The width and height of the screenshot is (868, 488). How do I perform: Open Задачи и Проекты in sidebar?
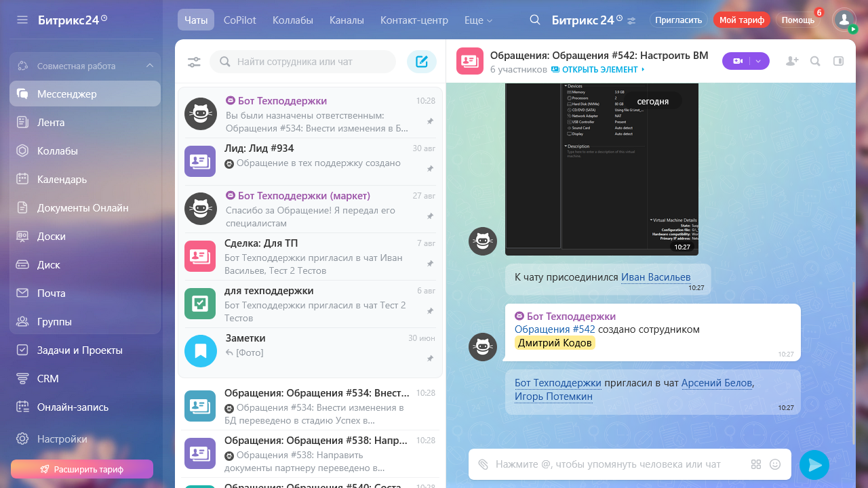[85, 350]
